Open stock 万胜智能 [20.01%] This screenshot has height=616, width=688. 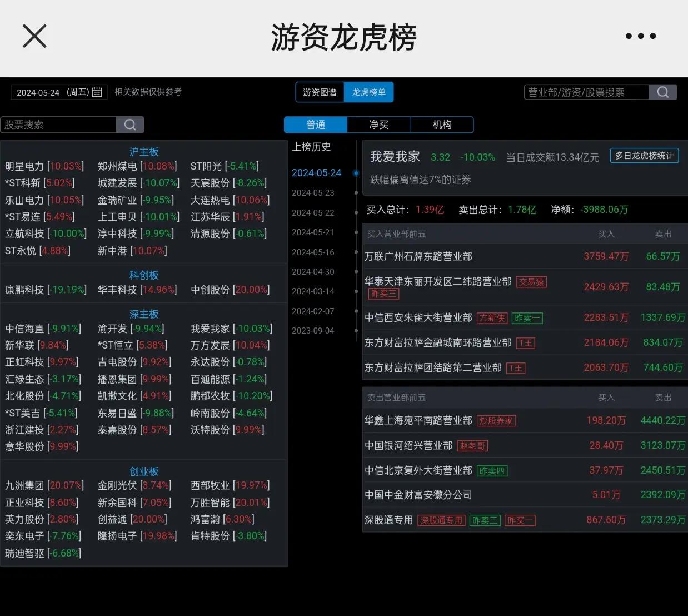click(230, 503)
